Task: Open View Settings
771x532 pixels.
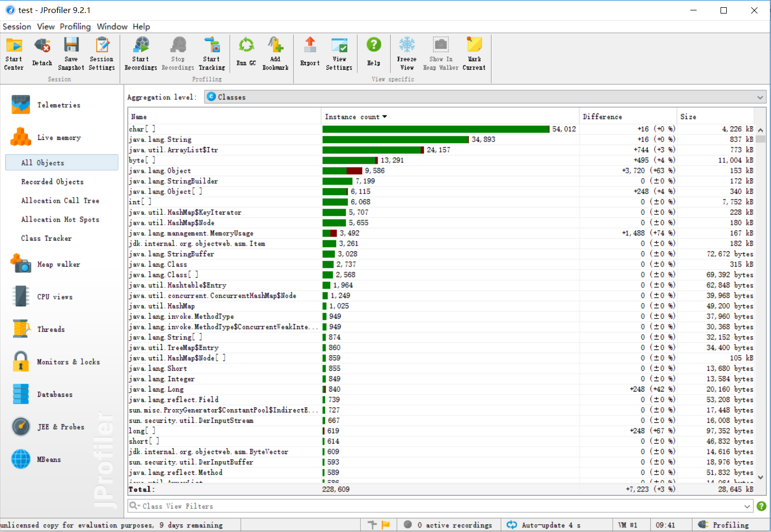Action: pyautogui.click(x=339, y=54)
